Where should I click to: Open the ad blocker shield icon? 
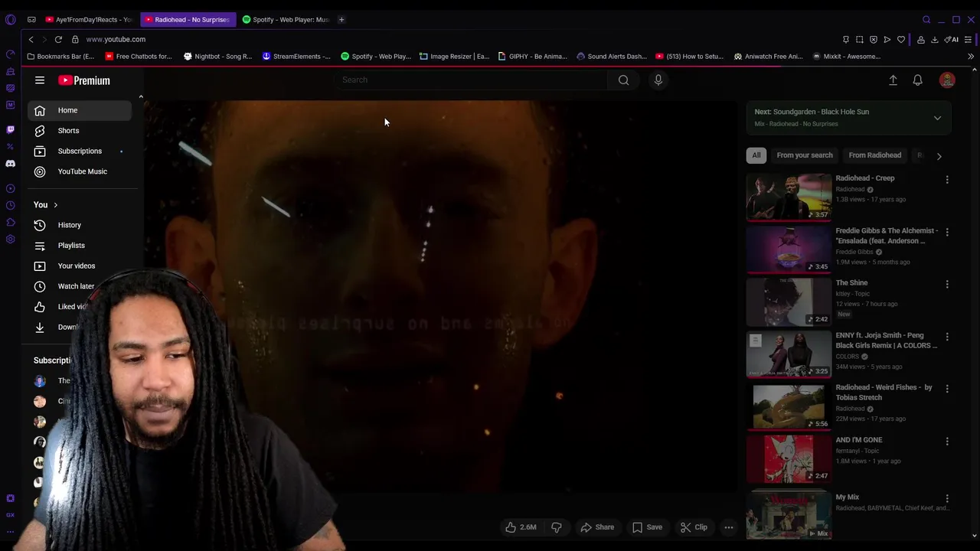(874, 40)
